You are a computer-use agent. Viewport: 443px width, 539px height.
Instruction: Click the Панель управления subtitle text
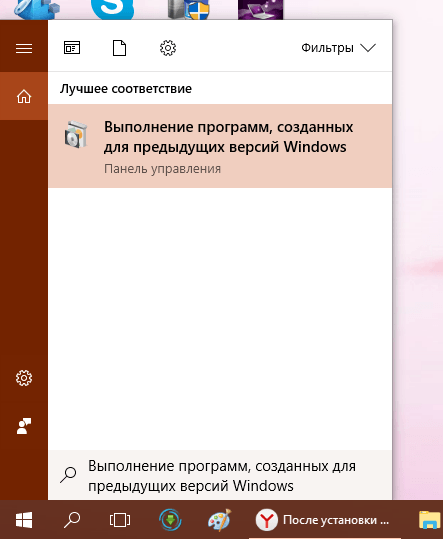click(162, 169)
